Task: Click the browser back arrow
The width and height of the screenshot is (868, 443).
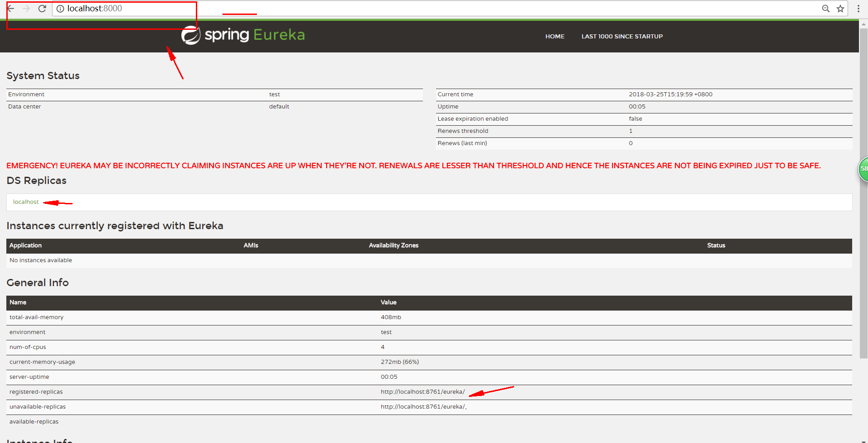Action: (x=10, y=9)
